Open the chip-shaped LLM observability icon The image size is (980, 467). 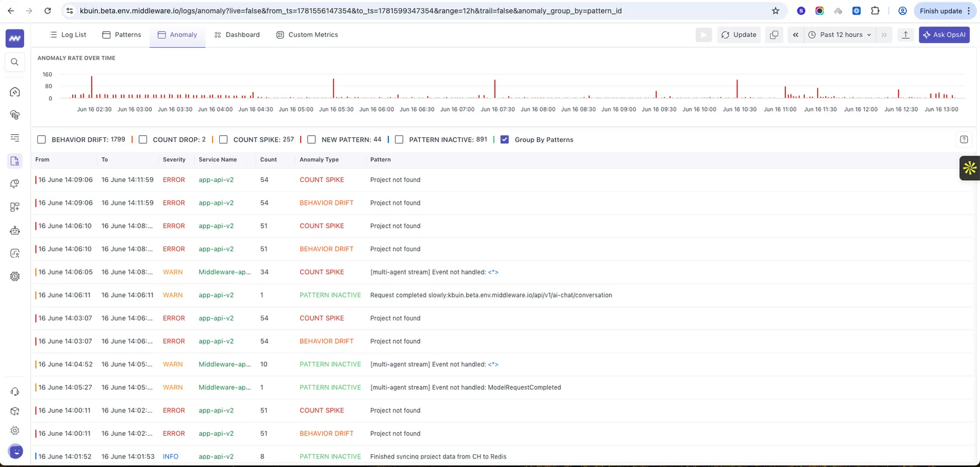click(15, 276)
